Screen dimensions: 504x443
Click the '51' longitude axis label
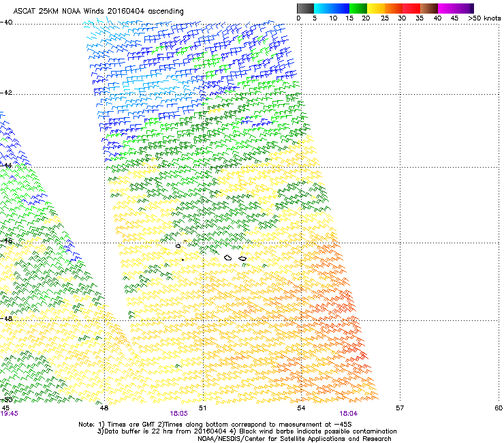pos(202,408)
